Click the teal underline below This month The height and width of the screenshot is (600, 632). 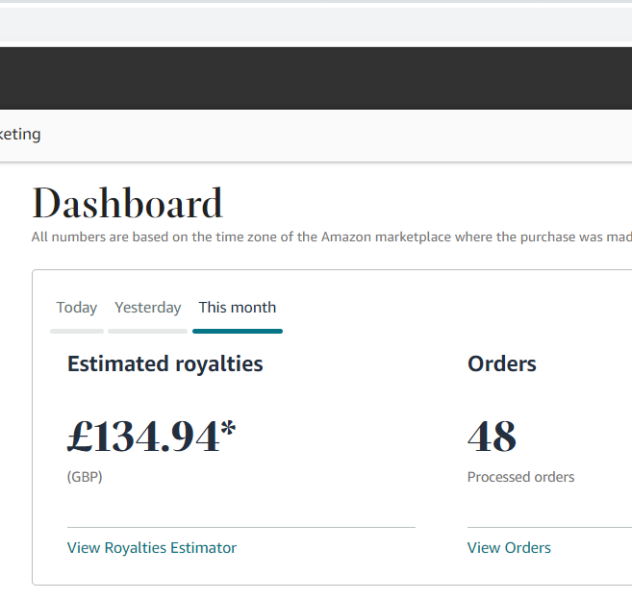click(237, 330)
